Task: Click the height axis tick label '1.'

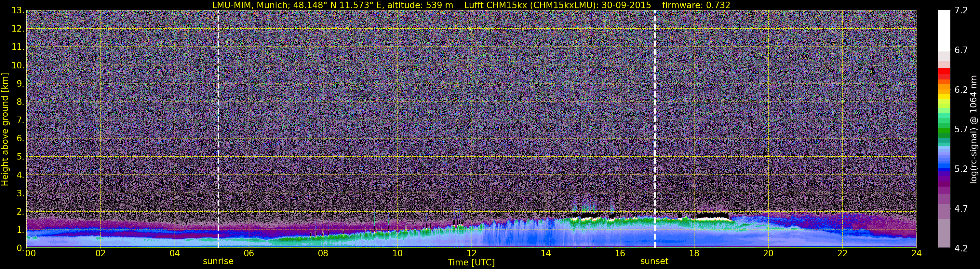Action: point(20,230)
